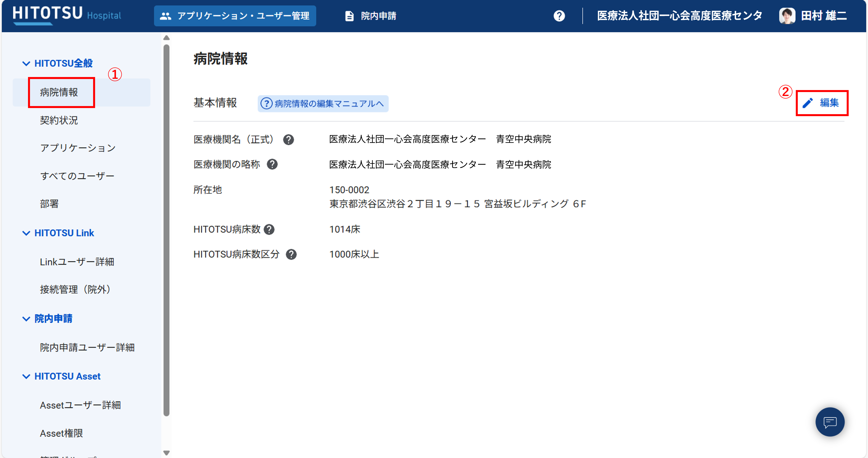Collapse the HITOTSU Link section
The height and width of the screenshot is (458, 868).
click(x=26, y=233)
